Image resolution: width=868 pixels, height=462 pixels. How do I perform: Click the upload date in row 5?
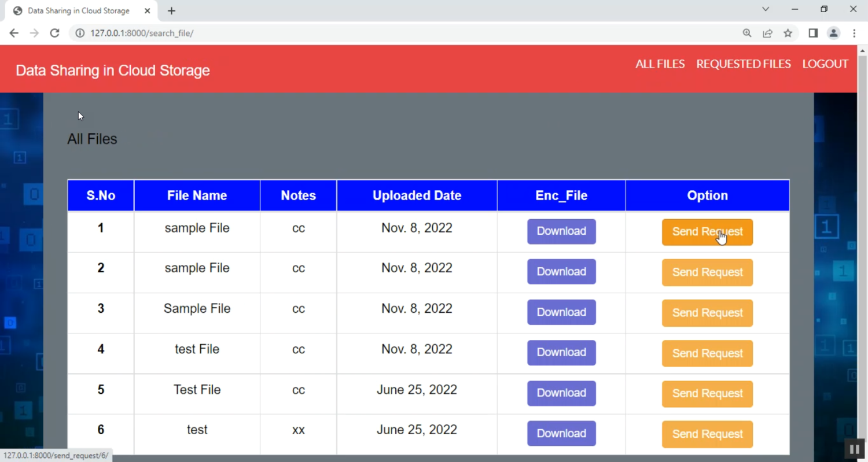[417, 389]
